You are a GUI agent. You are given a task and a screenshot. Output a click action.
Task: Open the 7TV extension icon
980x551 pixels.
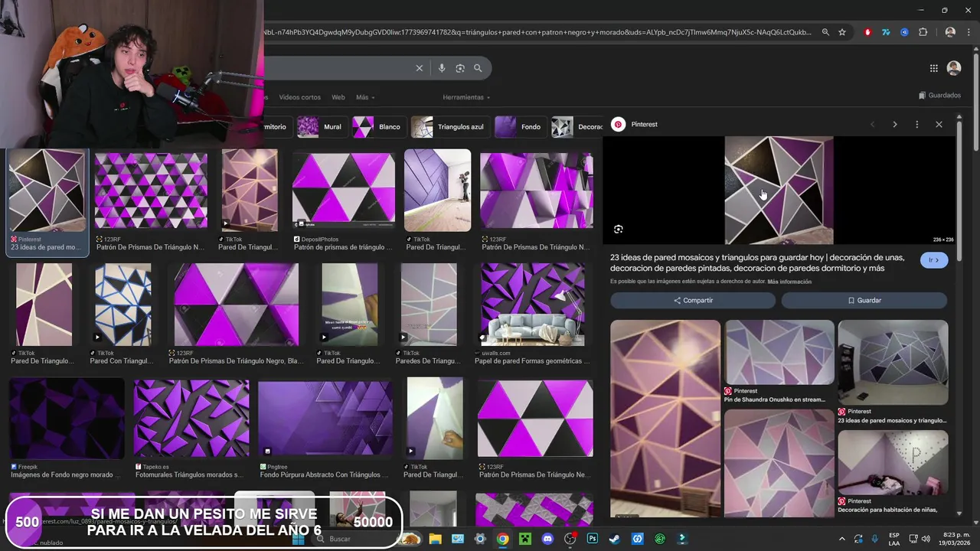click(886, 32)
